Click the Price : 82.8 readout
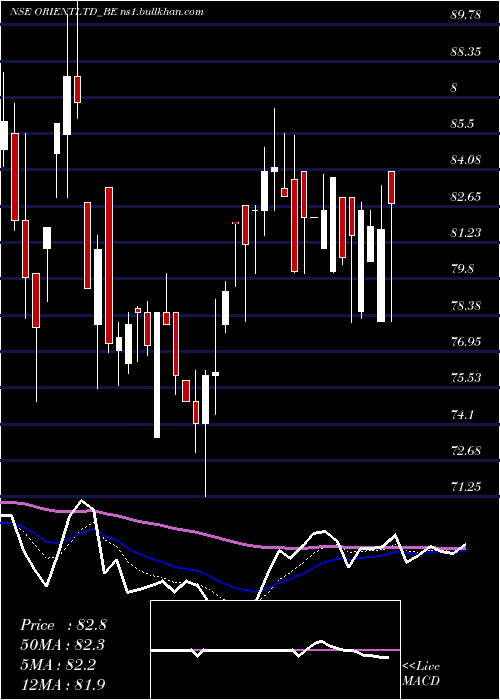 pos(63,625)
